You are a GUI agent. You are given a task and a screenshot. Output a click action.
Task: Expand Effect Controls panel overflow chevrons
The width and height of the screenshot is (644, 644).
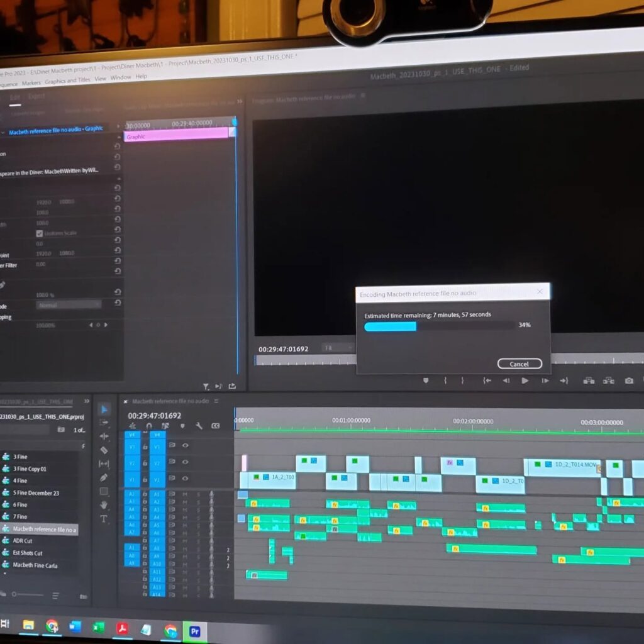point(240,101)
